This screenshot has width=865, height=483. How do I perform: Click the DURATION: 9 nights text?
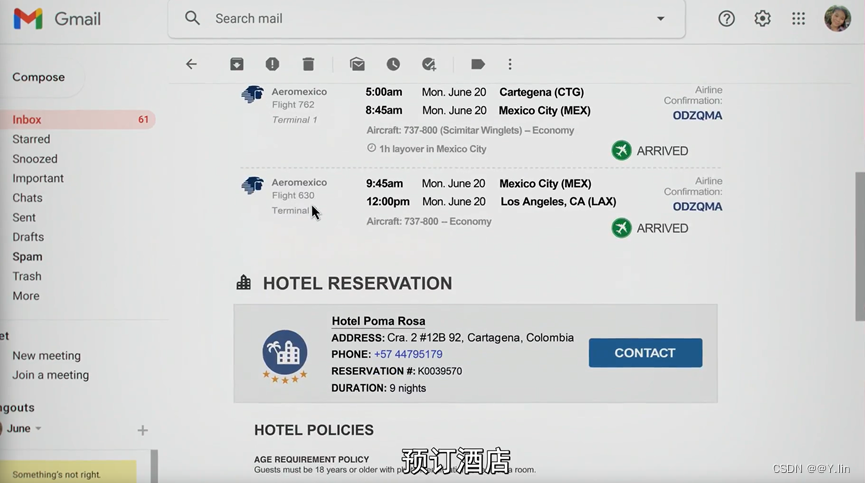tap(378, 388)
